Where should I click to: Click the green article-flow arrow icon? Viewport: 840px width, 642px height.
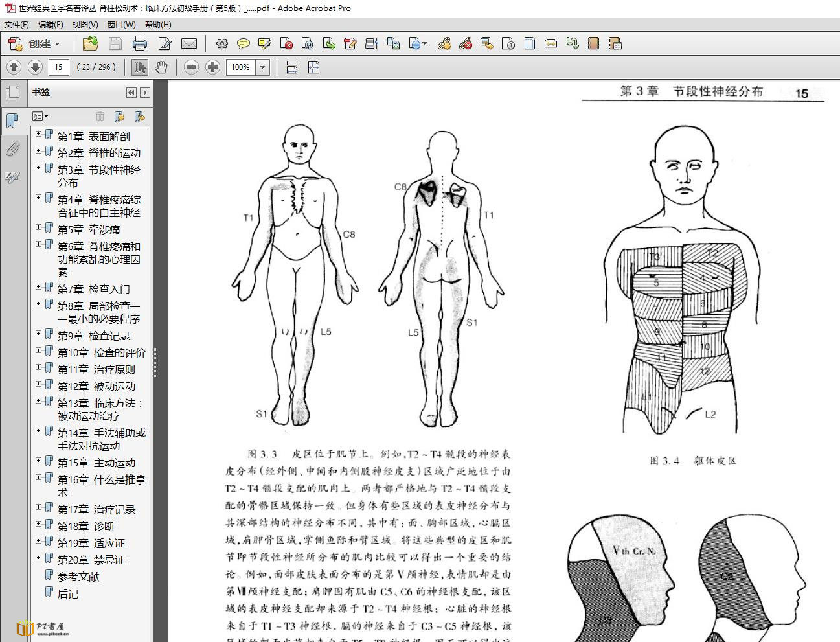572,44
